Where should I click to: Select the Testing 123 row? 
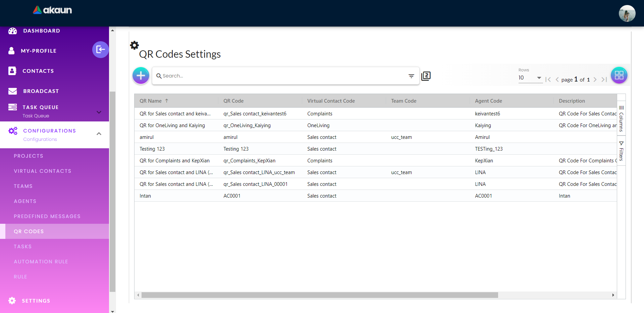(x=152, y=149)
